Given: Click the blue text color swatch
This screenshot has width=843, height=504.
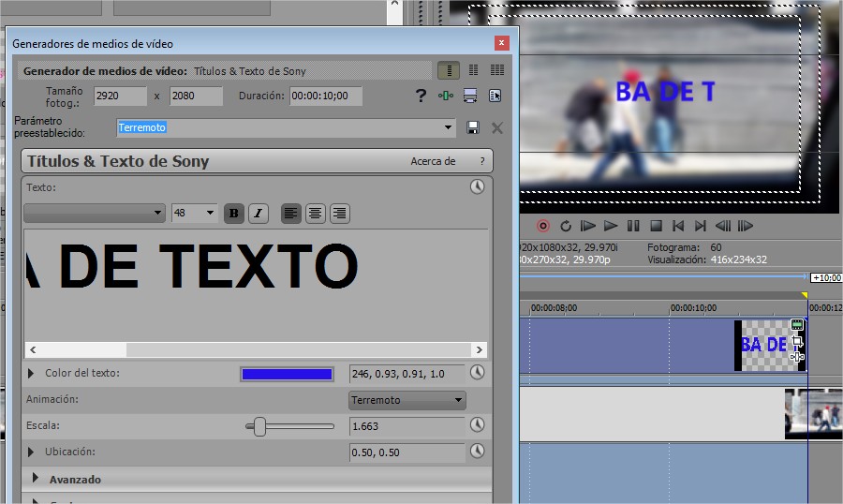Looking at the screenshot, I should tap(288, 375).
